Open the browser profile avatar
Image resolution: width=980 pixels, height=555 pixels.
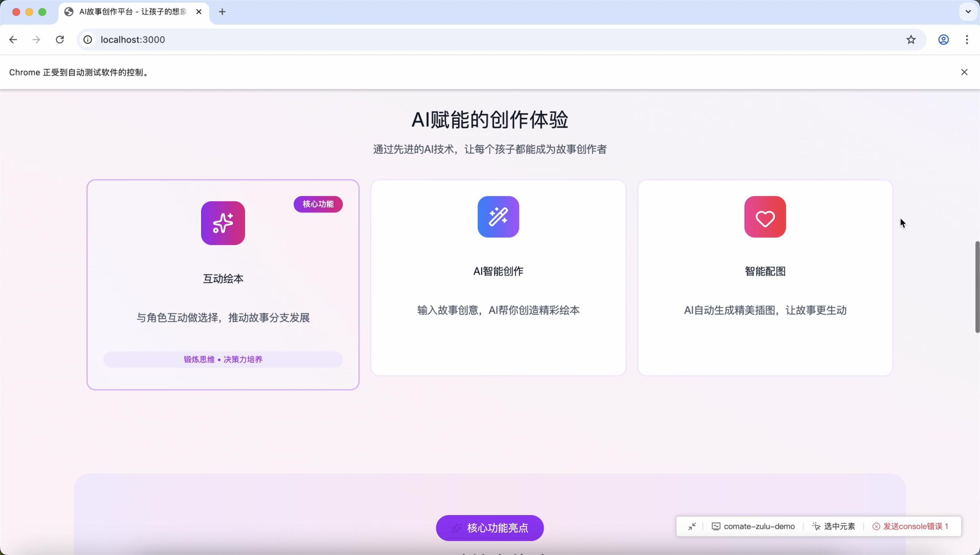tap(943, 39)
